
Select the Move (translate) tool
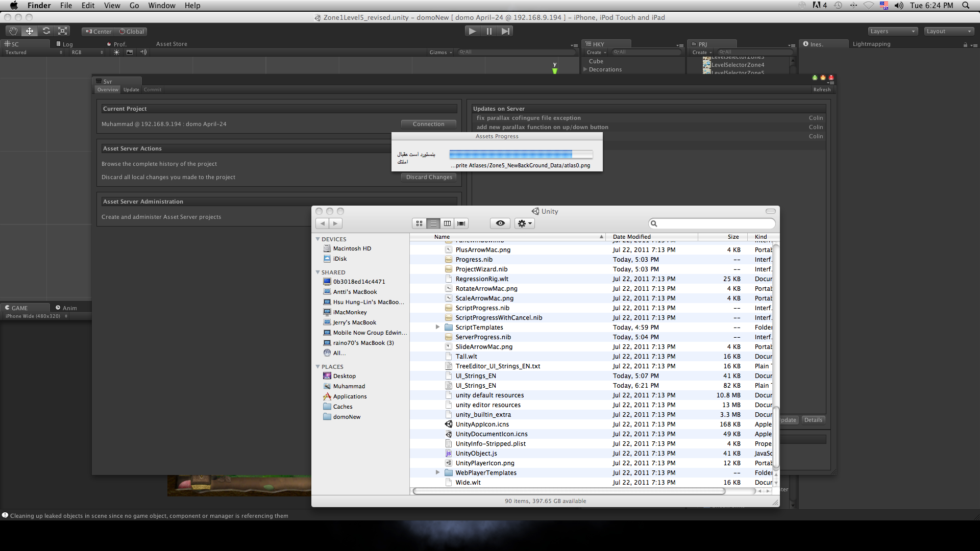pyautogui.click(x=30, y=31)
